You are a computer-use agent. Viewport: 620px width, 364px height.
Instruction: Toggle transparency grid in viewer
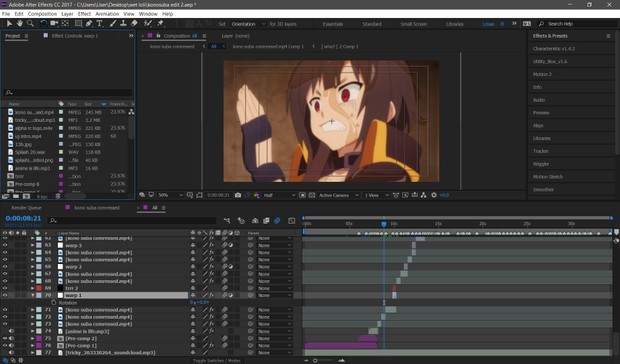pyautogui.click(x=312, y=195)
